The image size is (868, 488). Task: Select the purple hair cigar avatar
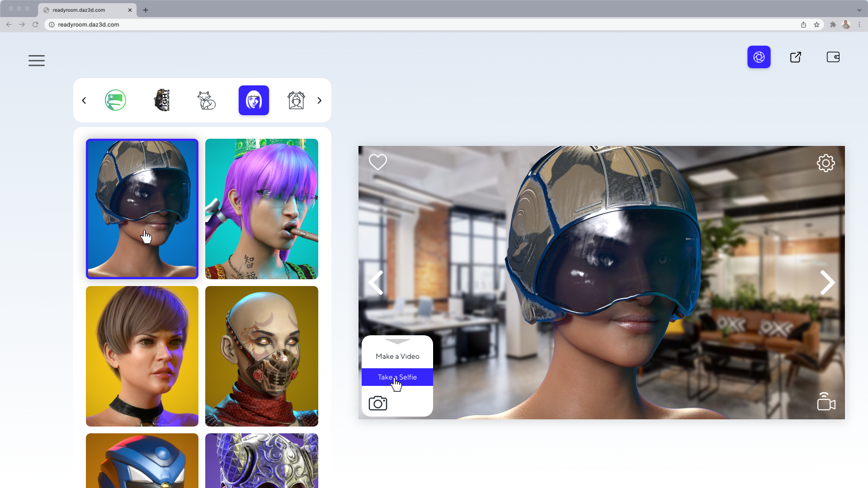coord(261,209)
